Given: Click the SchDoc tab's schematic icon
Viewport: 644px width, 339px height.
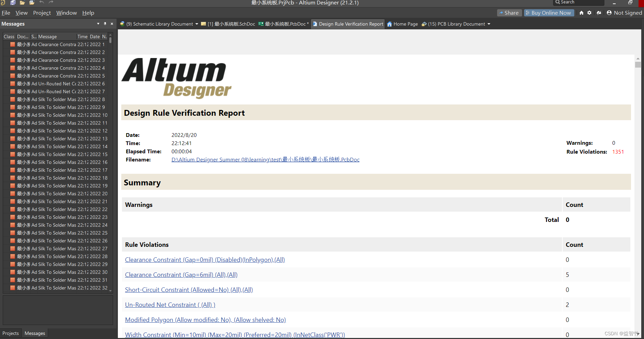Looking at the screenshot, I should point(204,24).
